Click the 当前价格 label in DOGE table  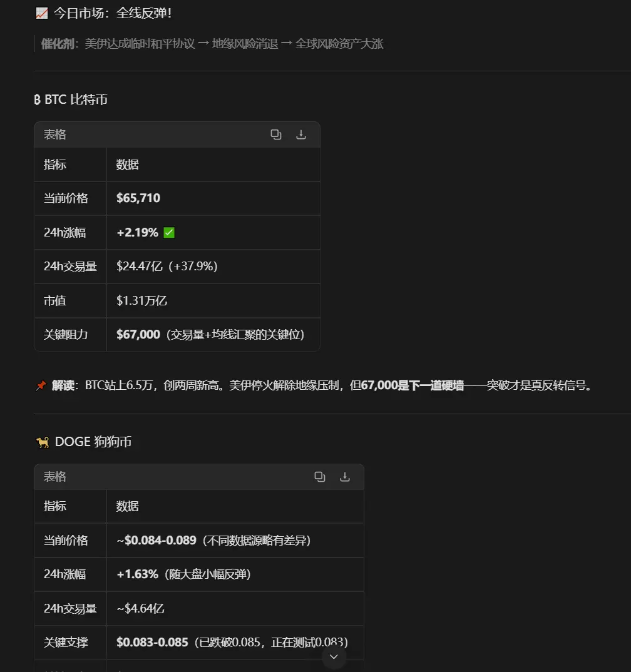coord(66,540)
